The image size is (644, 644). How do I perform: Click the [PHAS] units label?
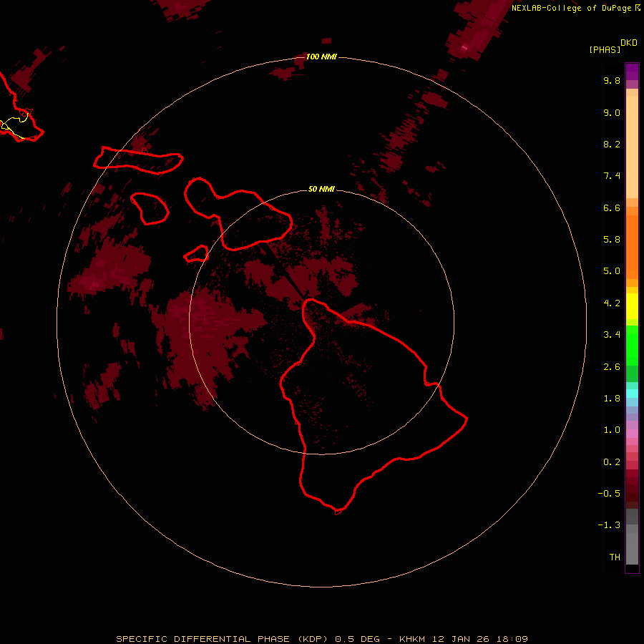605,49
